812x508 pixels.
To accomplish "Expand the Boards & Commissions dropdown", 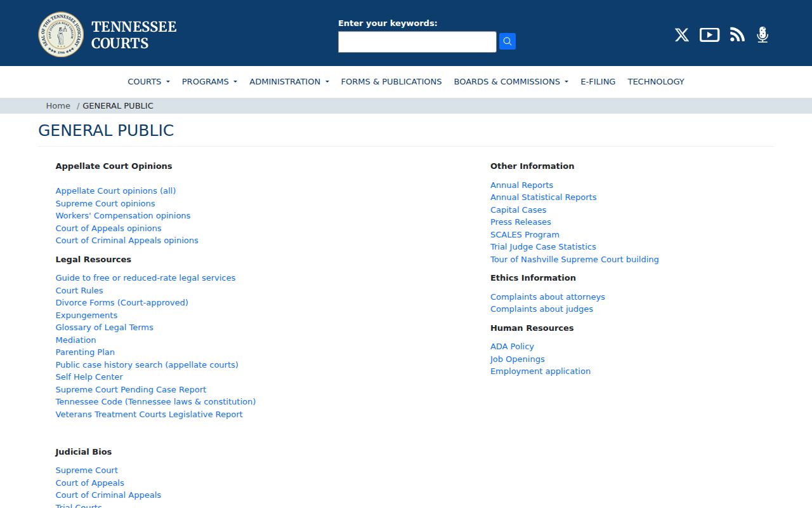I will point(511,81).
